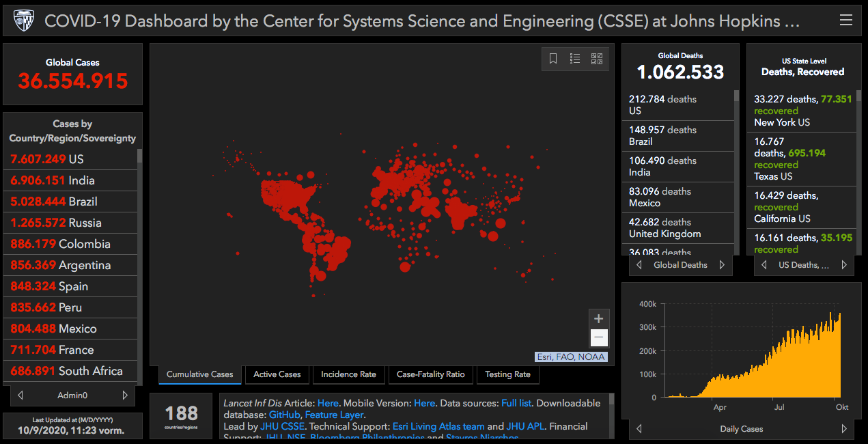Click the left arrow beside Global Deaths
The width and height of the screenshot is (868, 444).
coord(639,265)
